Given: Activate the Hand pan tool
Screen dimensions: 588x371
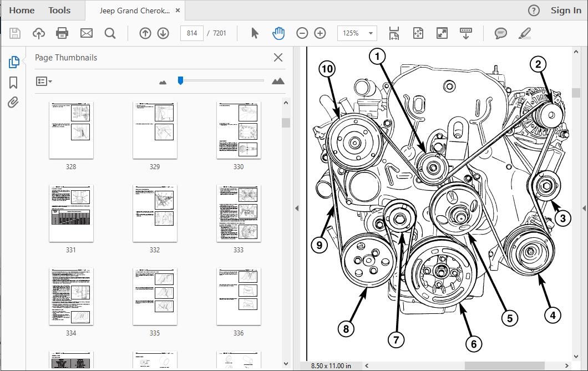Looking at the screenshot, I should tap(278, 33).
